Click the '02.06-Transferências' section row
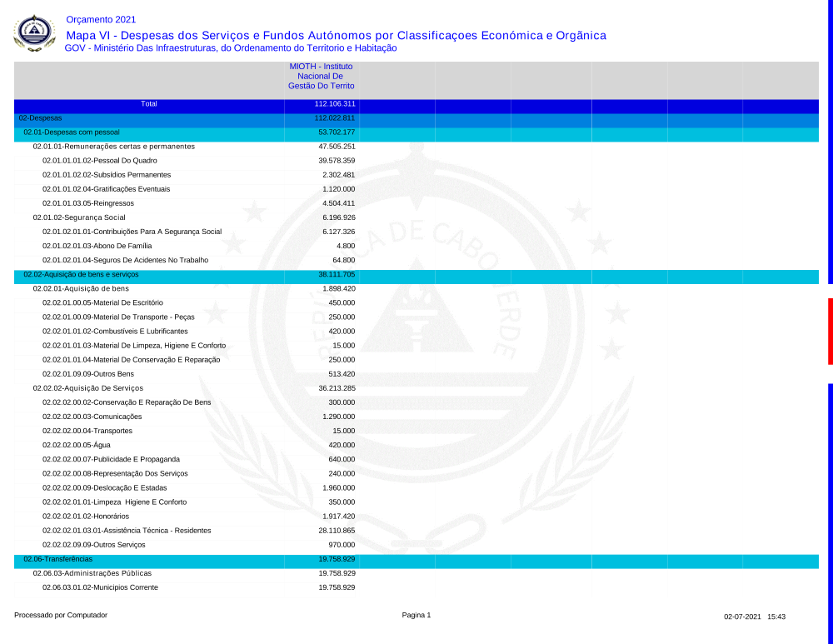 coord(58,559)
